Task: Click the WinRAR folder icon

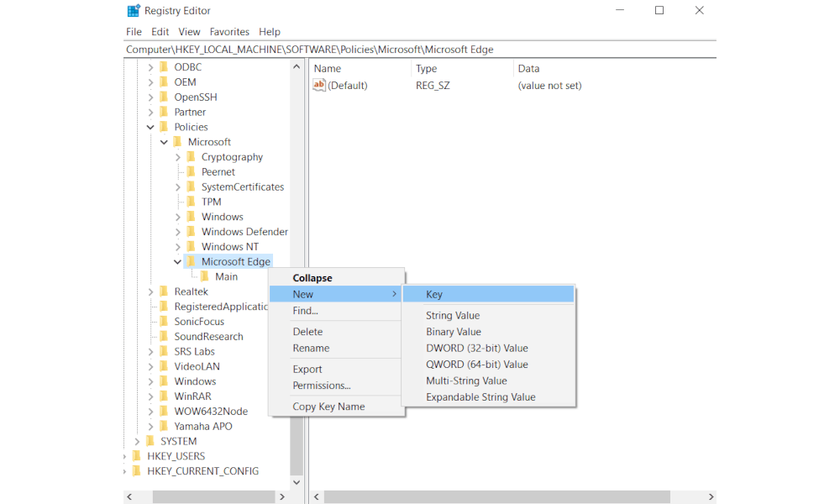Action: coord(164,396)
